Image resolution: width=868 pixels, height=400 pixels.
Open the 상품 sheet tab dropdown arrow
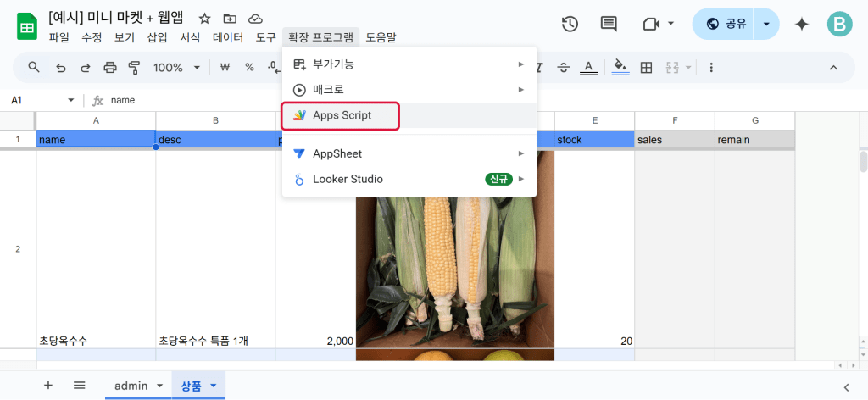[214, 386]
